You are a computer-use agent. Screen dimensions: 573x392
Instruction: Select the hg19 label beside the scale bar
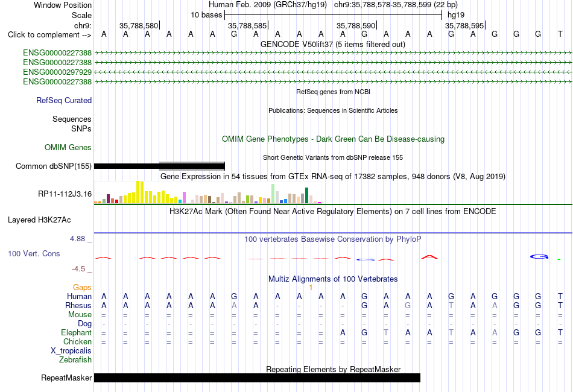tap(456, 15)
